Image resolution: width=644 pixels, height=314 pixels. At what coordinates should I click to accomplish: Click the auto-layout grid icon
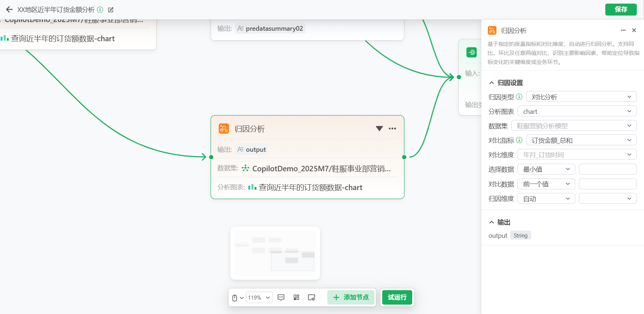(297, 297)
